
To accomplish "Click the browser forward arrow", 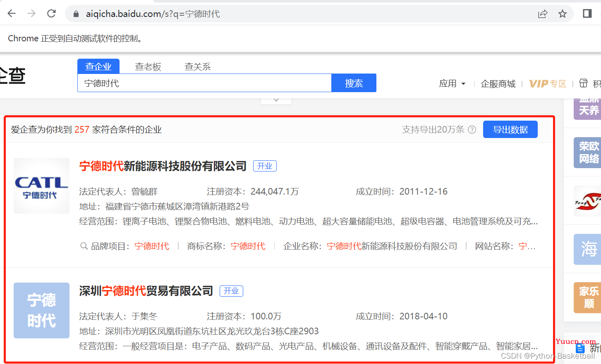I will click(31, 14).
